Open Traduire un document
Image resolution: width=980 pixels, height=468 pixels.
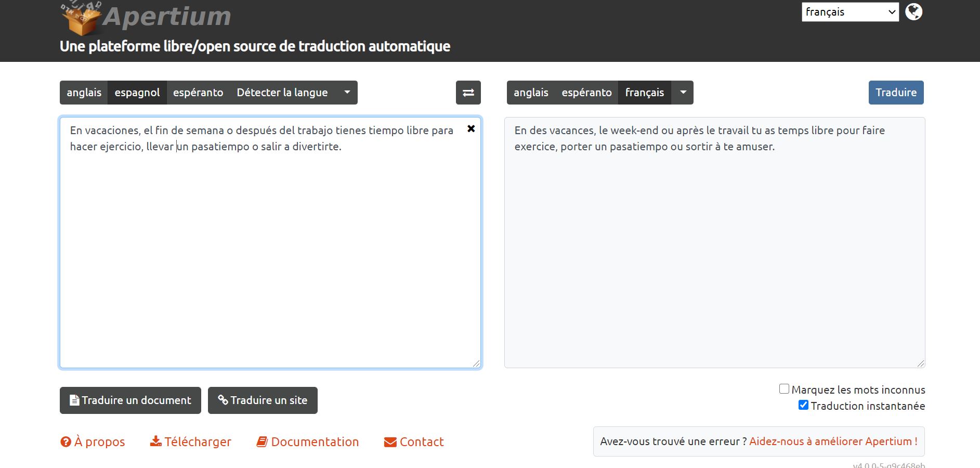(x=130, y=400)
